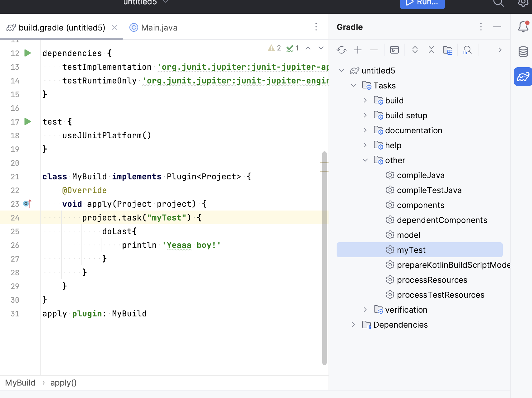
Task: Open untitled5 project dropdown in title bar
Action: 146,3
